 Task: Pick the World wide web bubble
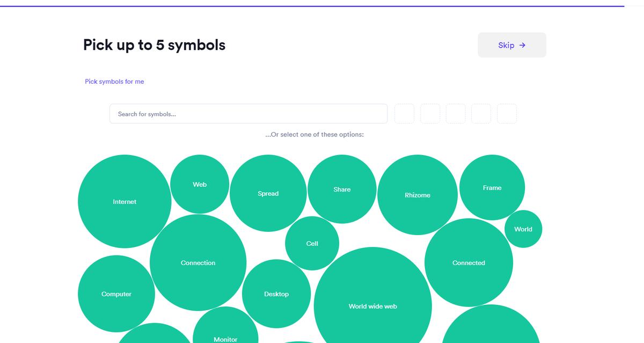[372, 306]
